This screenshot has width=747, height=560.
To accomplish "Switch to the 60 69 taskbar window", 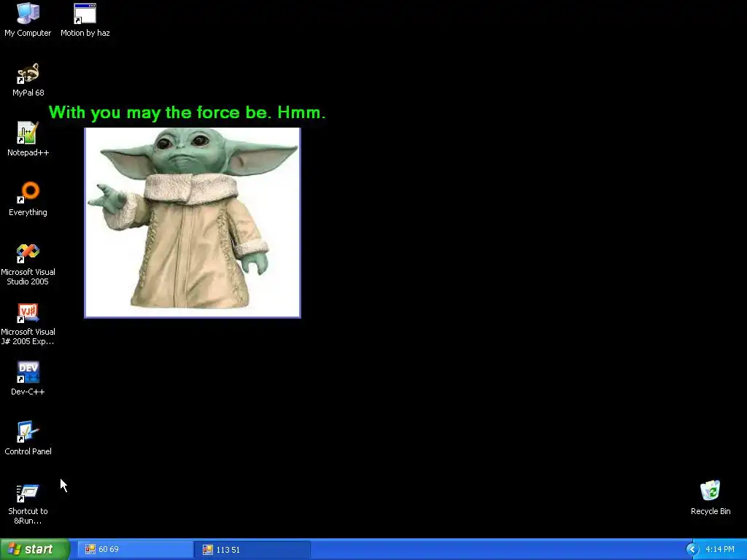I will [x=135, y=550].
